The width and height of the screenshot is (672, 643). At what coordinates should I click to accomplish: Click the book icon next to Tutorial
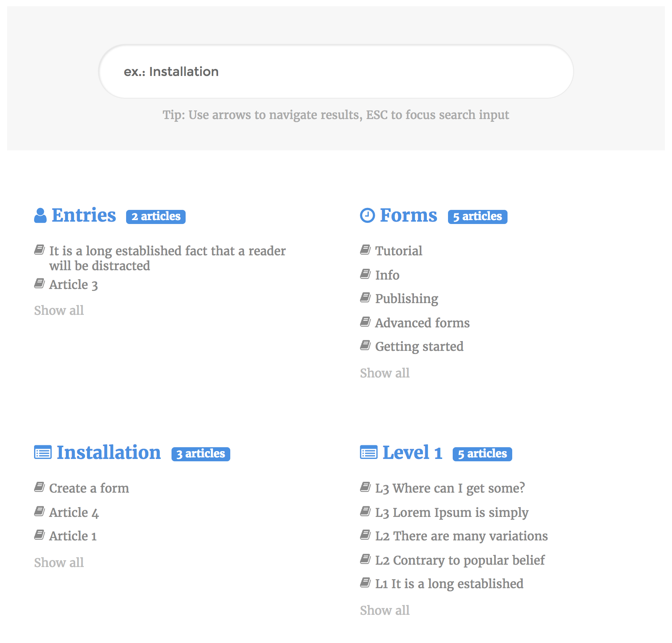click(x=365, y=250)
